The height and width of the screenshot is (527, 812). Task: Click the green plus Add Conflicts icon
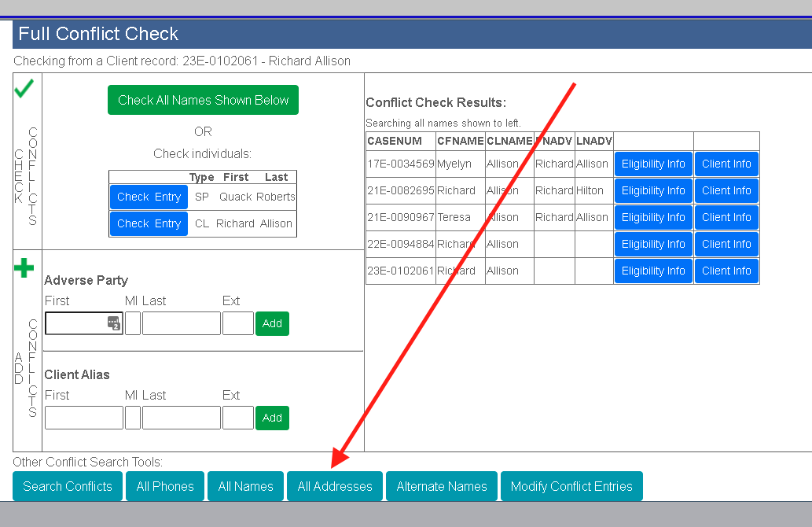tap(24, 268)
